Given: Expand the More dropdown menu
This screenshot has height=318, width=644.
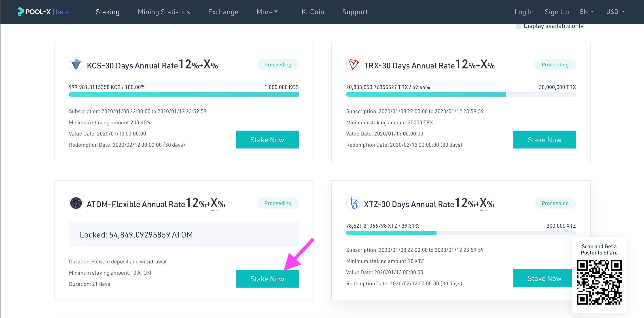Looking at the screenshot, I should click(x=267, y=12).
